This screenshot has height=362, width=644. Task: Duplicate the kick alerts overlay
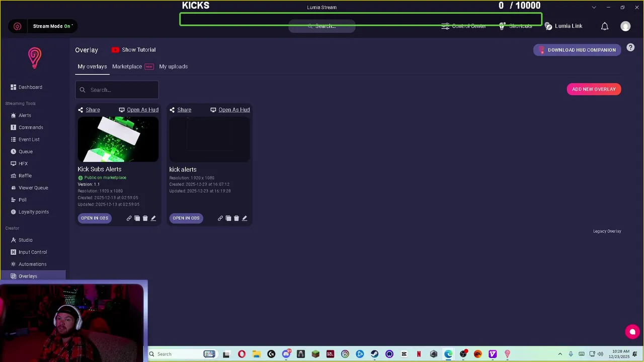point(228,218)
